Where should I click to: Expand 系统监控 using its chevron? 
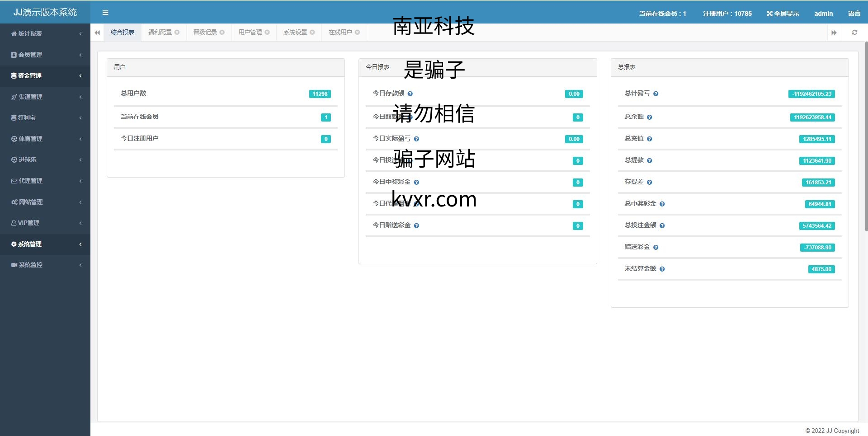[80, 265]
